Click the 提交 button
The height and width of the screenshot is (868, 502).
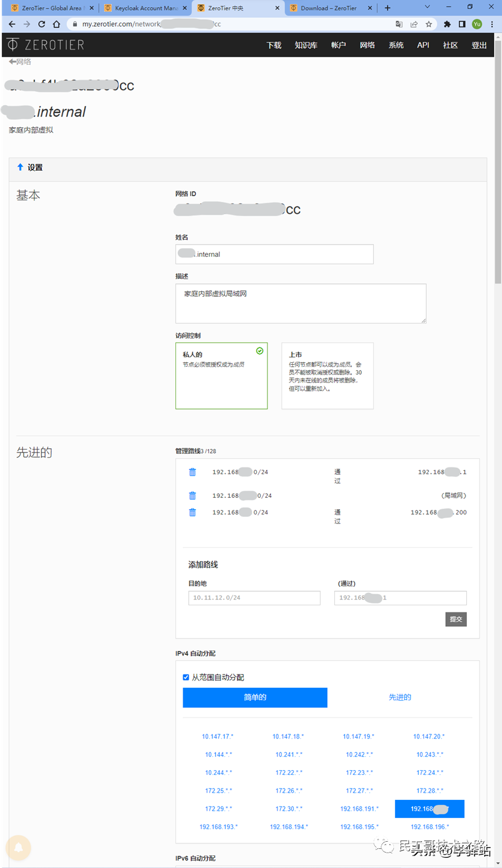point(456,619)
